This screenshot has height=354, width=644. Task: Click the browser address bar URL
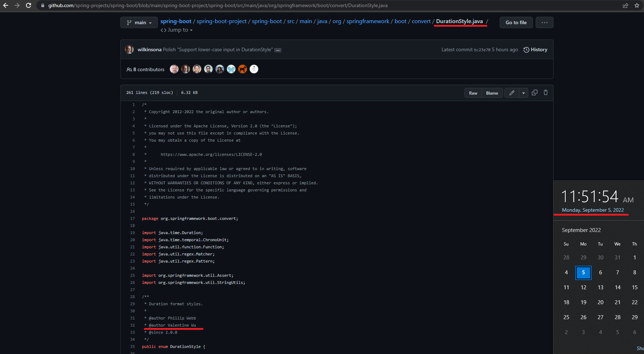coord(218,5)
